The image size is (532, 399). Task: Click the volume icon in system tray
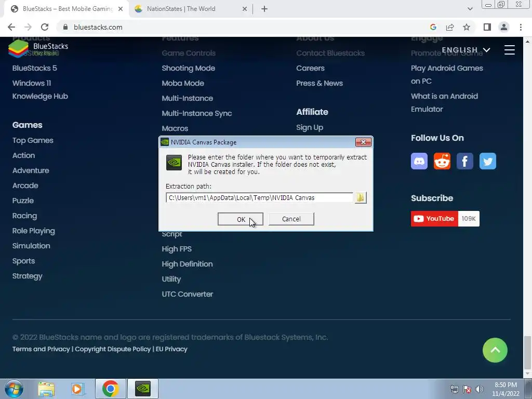pyautogui.click(x=480, y=389)
